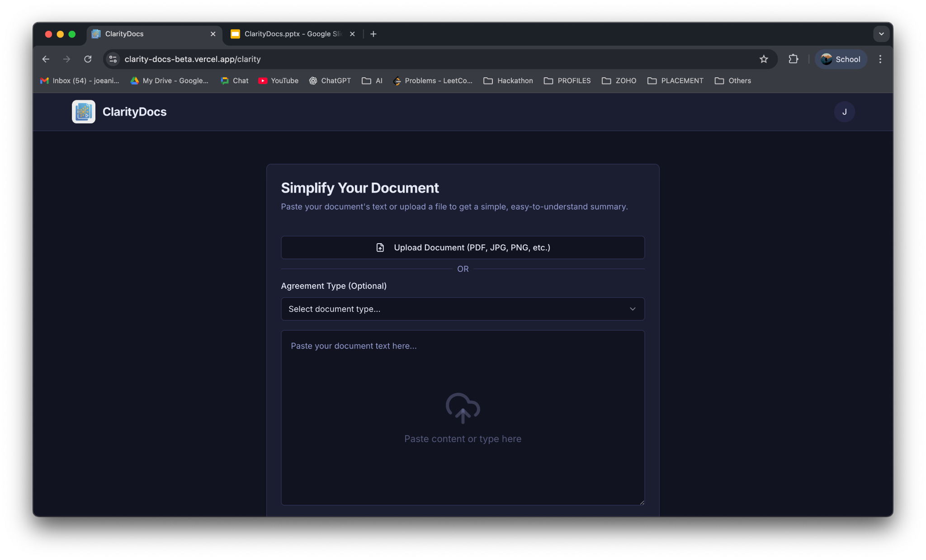The image size is (926, 560).
Task: Open the browser Extensions puzzle icon
Action: coord(793,59)
